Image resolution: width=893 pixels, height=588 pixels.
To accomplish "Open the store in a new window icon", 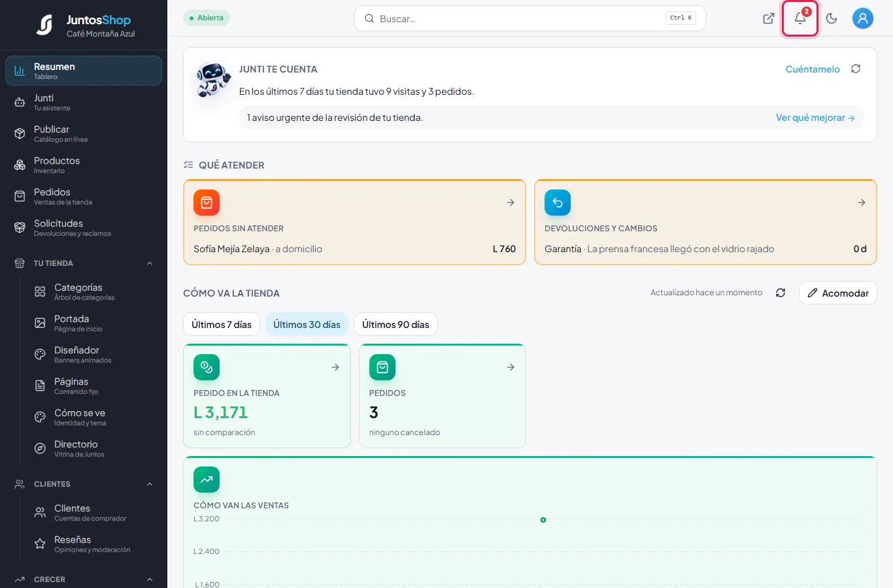I will tap(769, 18).
